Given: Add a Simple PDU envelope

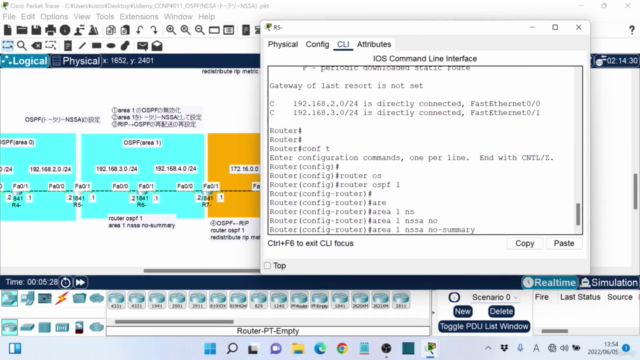Looking at the screenshot, I should [x=142, y=46].
